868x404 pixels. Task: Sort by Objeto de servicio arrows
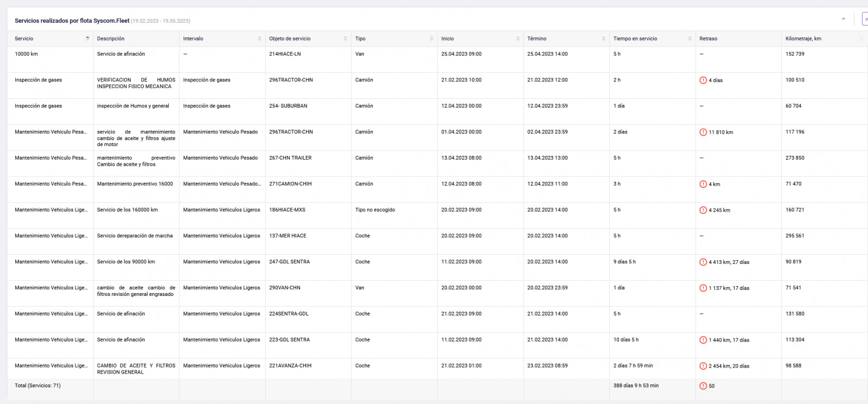click(345, 39)
